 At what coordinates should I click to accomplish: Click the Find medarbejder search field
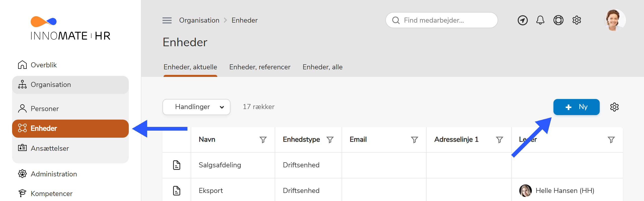click(x=441, y=20)
